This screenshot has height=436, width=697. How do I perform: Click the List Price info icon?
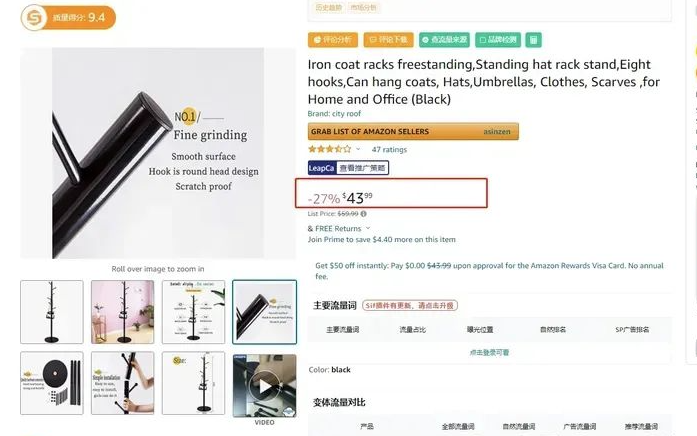coord(364,214)
